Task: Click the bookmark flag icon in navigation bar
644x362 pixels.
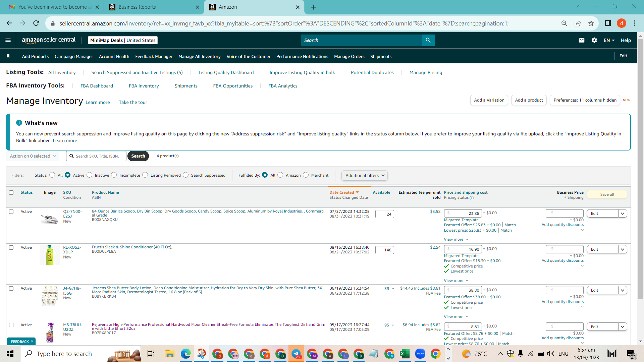Action: [x=8, y=56]
